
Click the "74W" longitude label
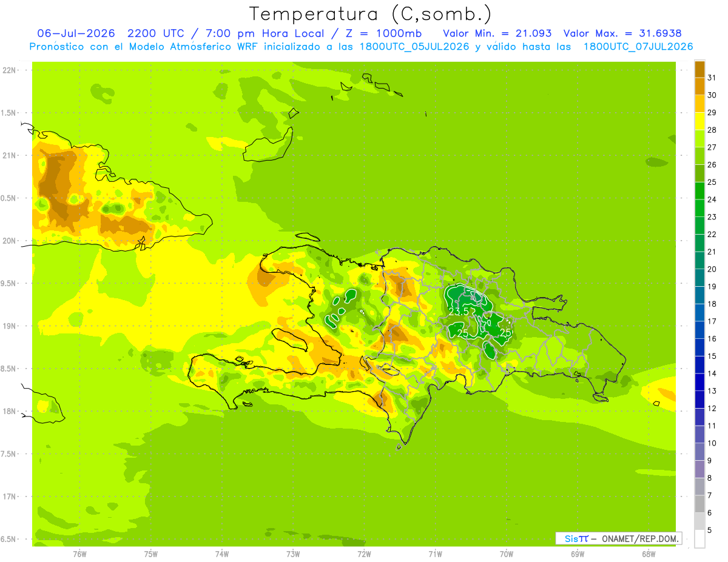222,554
